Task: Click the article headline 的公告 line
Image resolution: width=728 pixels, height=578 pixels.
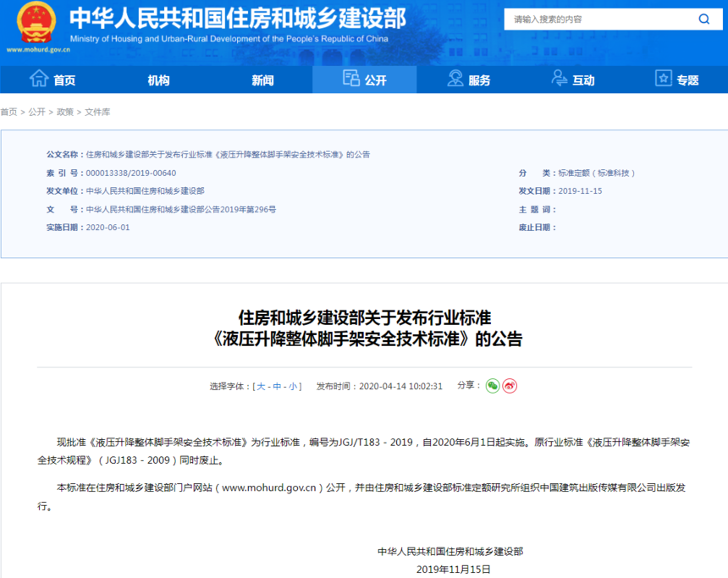Action: [x=367, y=339]
